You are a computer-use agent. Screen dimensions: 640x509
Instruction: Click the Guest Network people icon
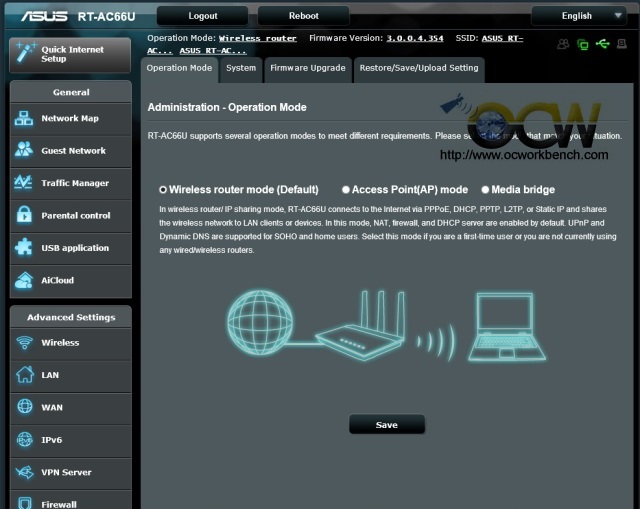pyautogui.click(x=24, y=150)
